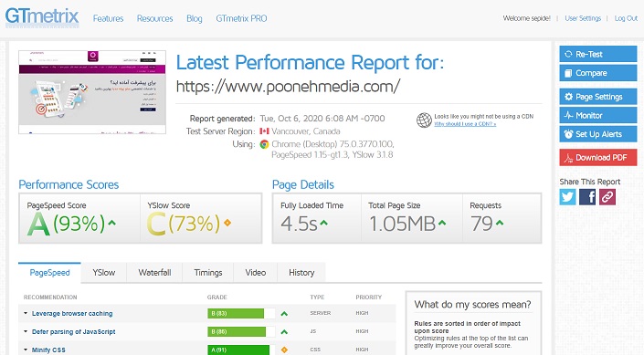Screen dimensions: 644x355
Task: Open the History tab
Action: (301, 273)
